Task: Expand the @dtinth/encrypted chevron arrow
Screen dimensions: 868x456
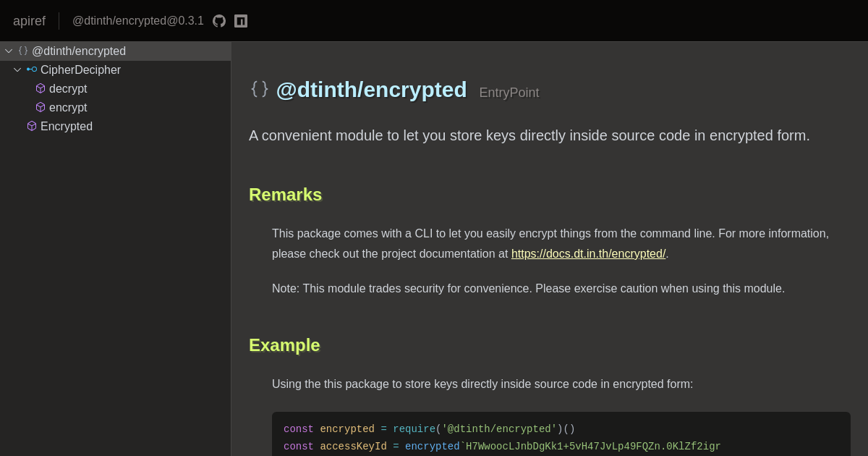Action: 9,51
